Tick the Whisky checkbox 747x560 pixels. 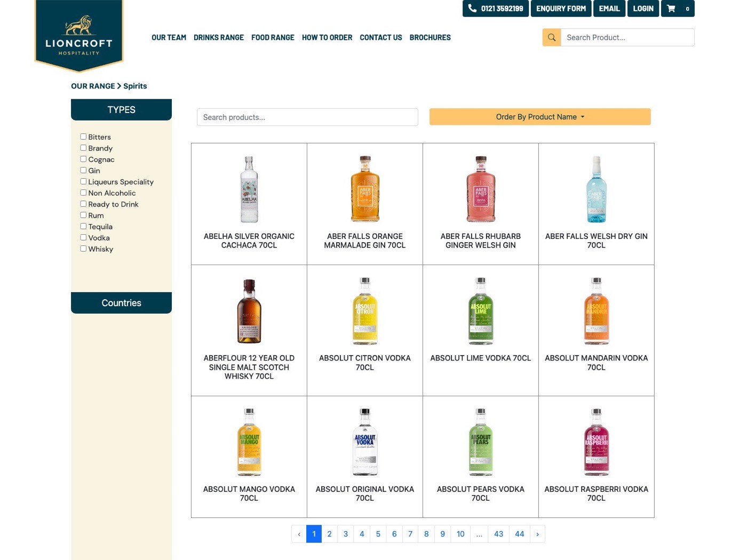(x=83, y=249)
